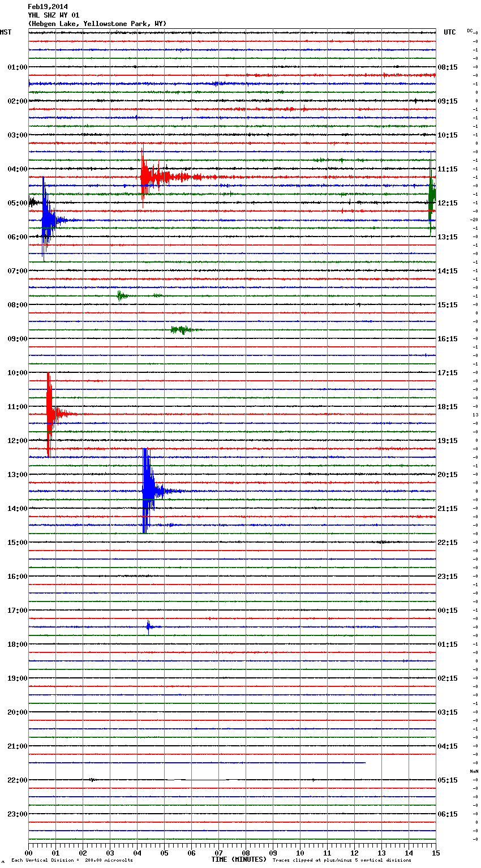Click the 15 minute tick label on bottom axis
This screenshot has width=481, height=868.
tap(436, 853)
